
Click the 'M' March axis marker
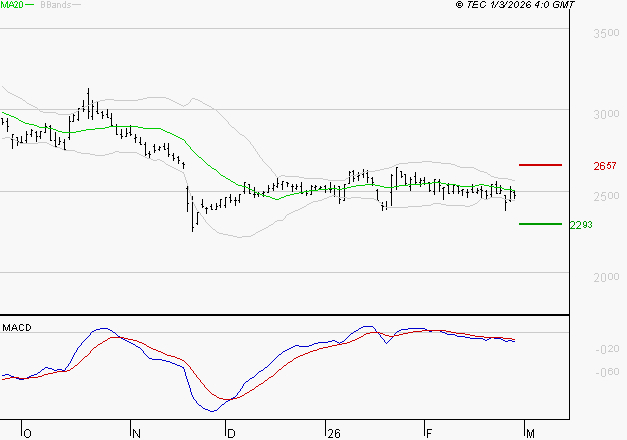[x=528, y=433]
